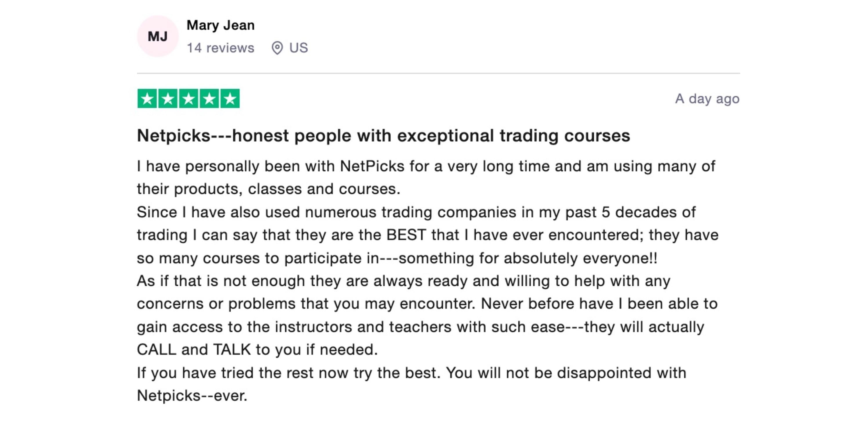Open Mary Jean's reviewer profile name
Viewport: 868px width, 423px height.
point(221,26)
